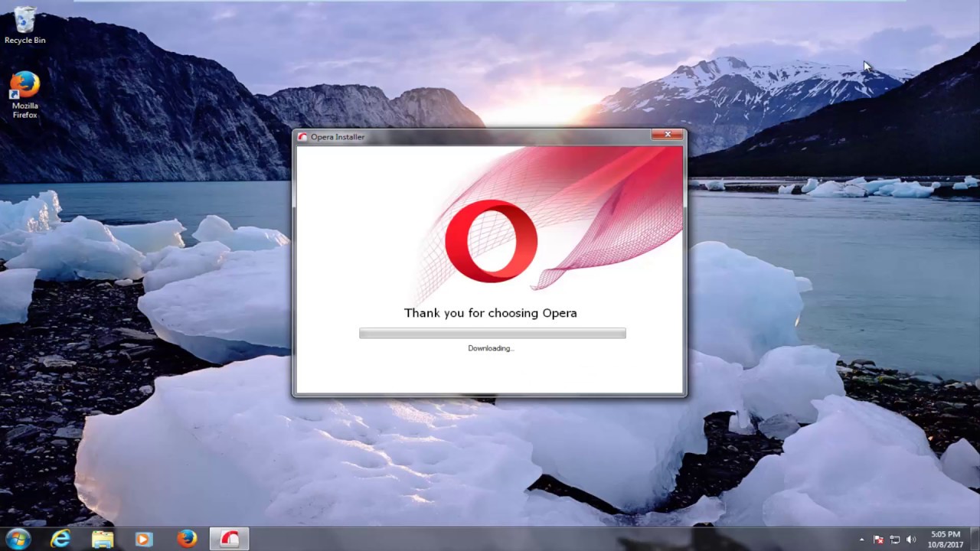Select the Mozilla Firefox desktop shortcut
This screenshot has width=980, height=551.
pyautogui.click(x=24, y=95)
